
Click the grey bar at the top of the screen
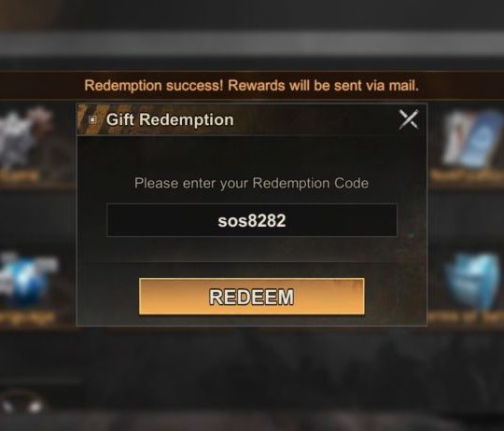coord(252,45)
